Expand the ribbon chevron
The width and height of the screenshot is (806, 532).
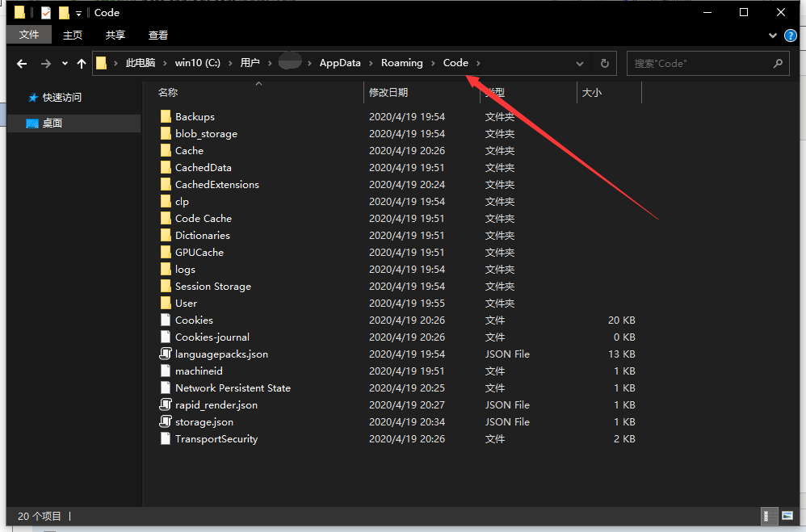[x=774, y=36]
